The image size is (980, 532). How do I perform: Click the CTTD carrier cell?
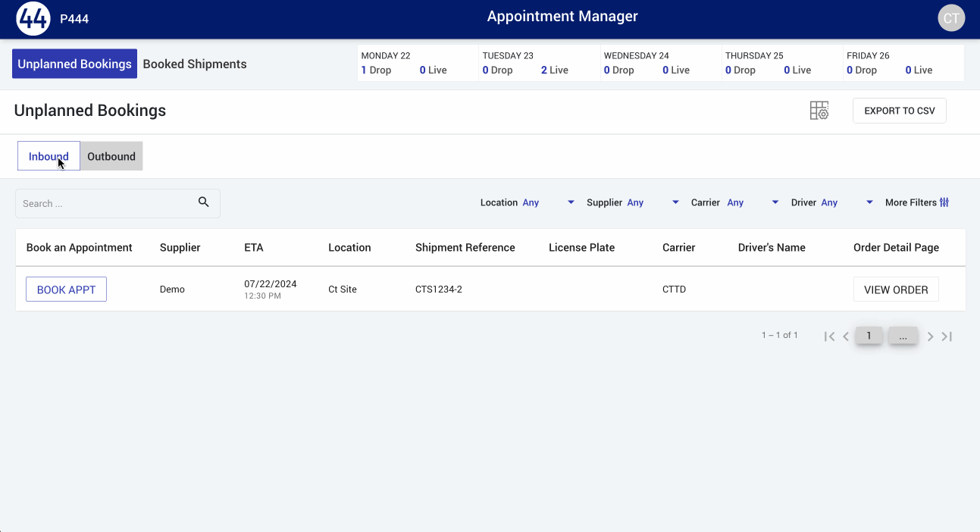point(674,289)
